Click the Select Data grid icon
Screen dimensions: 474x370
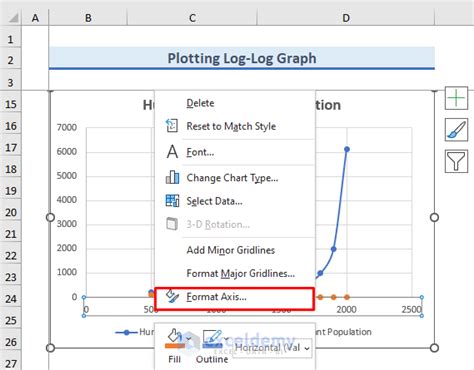(x=172, y=201)
